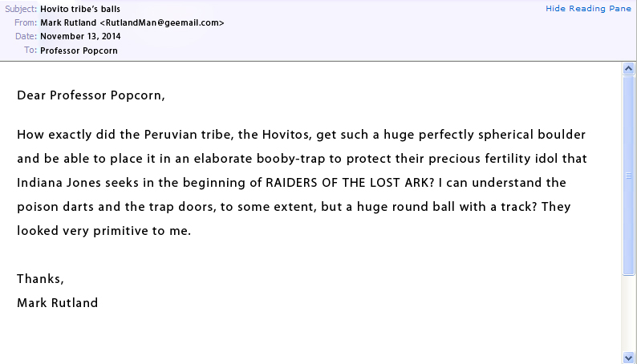This screenshot has width=637, height=364.
Task: Click the scroll down arrow
Action: (x=629, y=357)
